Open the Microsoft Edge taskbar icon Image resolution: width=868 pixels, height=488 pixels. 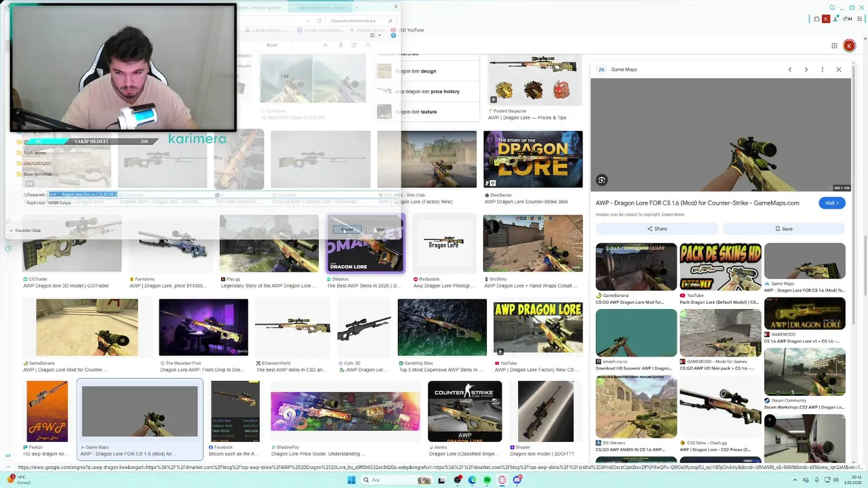coord(473,480)
